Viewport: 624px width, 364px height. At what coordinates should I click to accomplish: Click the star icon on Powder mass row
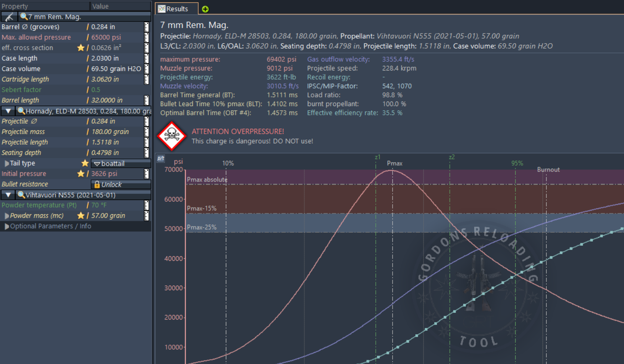pyautogui.click(x=81, y=216)
